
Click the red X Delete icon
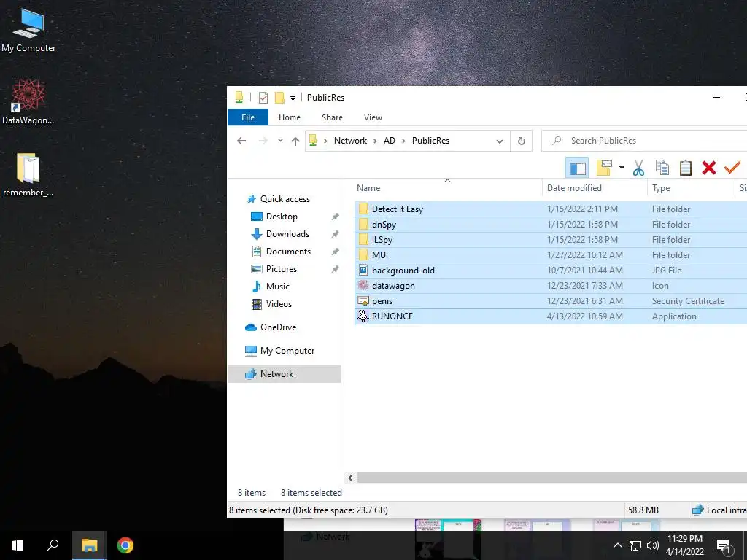[708, 168]
